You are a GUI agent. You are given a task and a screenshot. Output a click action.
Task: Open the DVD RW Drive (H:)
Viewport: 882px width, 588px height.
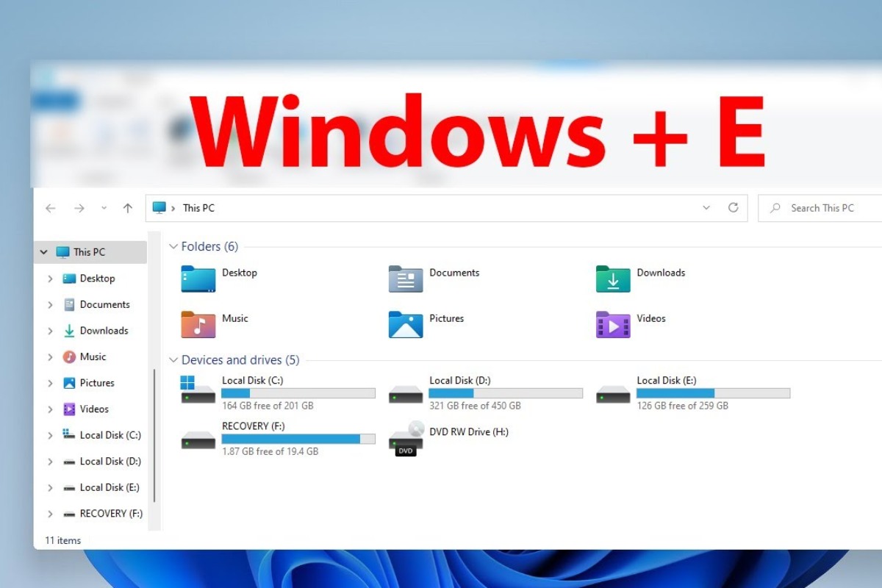[x=405, y=439]
